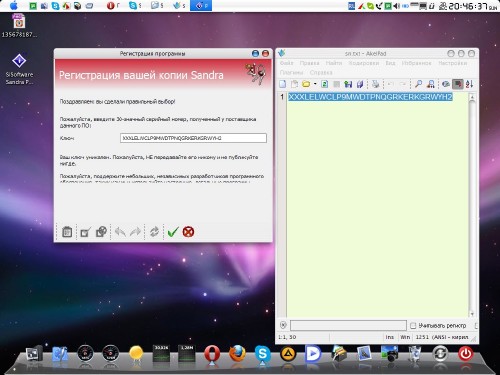Viewport: 500px width, 375px height.
Task: Open the Справка menu in AkelPad
Action: click(x=321, y=72)
